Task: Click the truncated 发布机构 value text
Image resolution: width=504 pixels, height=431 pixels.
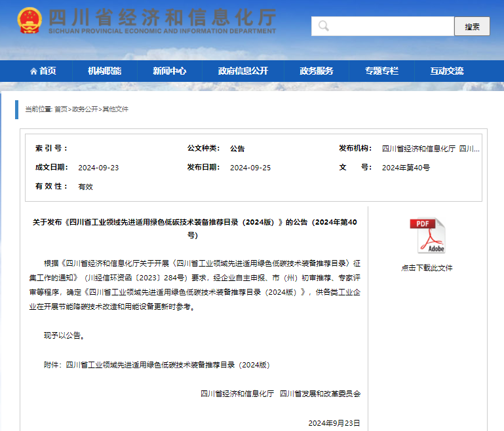Action: click(x=431, y=149)
